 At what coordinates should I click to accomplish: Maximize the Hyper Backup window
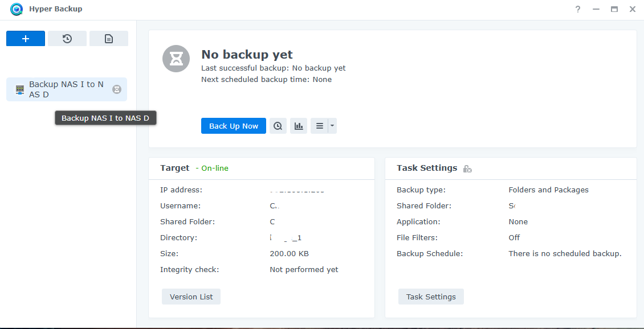click(614, 9)
